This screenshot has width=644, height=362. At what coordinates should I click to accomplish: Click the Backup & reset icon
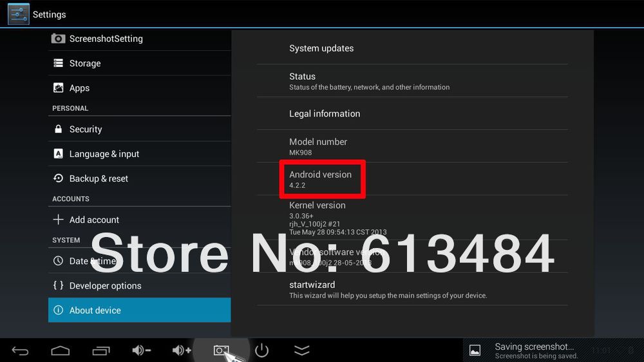(x=59, y=178)
